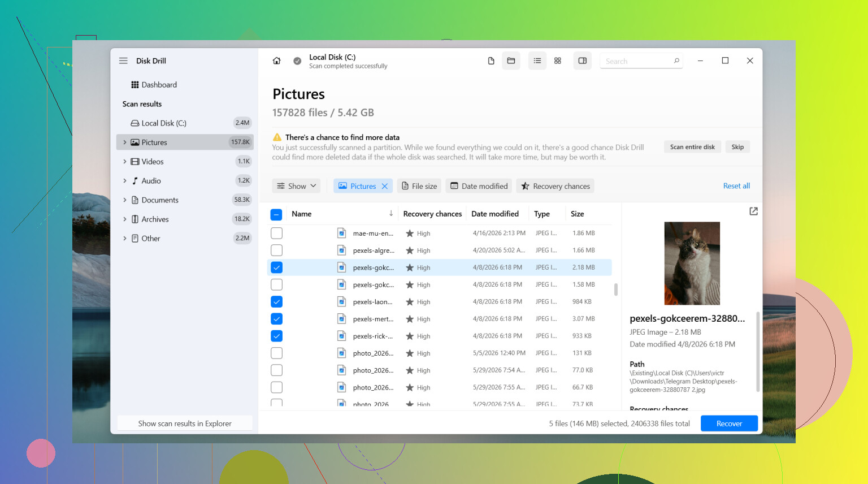The height and width of the screenshot is (484, 868).
Task: Open Dashboard in the sidebar
Action: click(x=185, y=85)
